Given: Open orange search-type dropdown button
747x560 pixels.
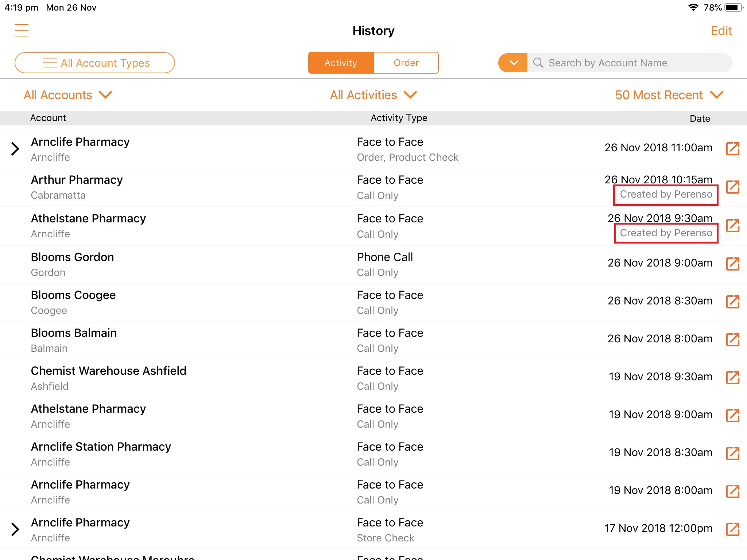Looking at the screenshot, I should [x=513, y=63].
